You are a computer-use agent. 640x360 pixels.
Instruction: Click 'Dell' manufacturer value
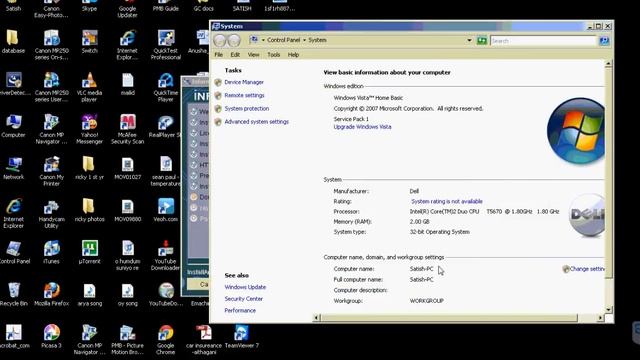click(414, 191)
